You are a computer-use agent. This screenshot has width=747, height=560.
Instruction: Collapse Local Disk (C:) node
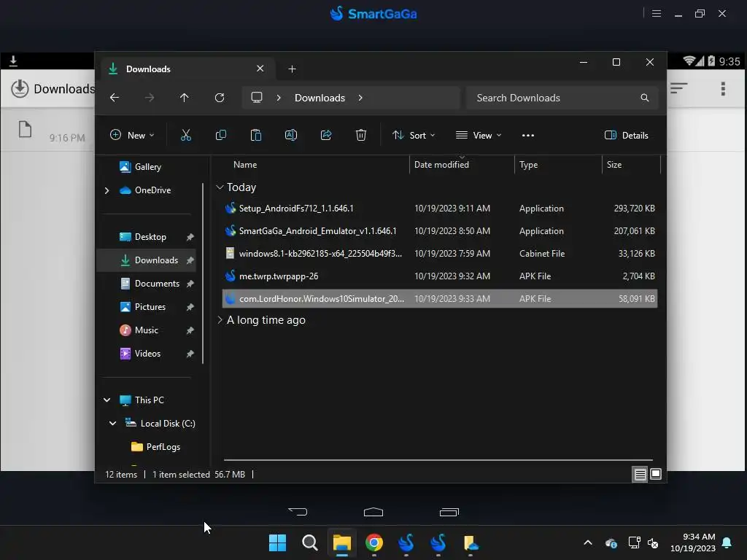pos(112,424)
